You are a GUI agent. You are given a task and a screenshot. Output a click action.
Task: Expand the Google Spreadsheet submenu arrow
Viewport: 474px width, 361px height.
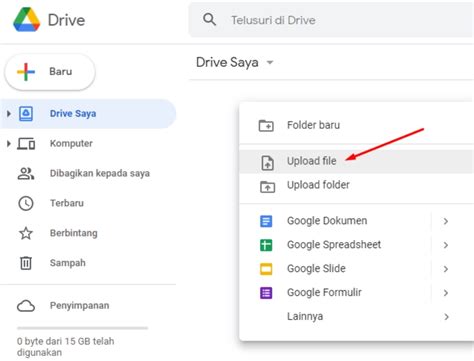(x=446, y=245)
